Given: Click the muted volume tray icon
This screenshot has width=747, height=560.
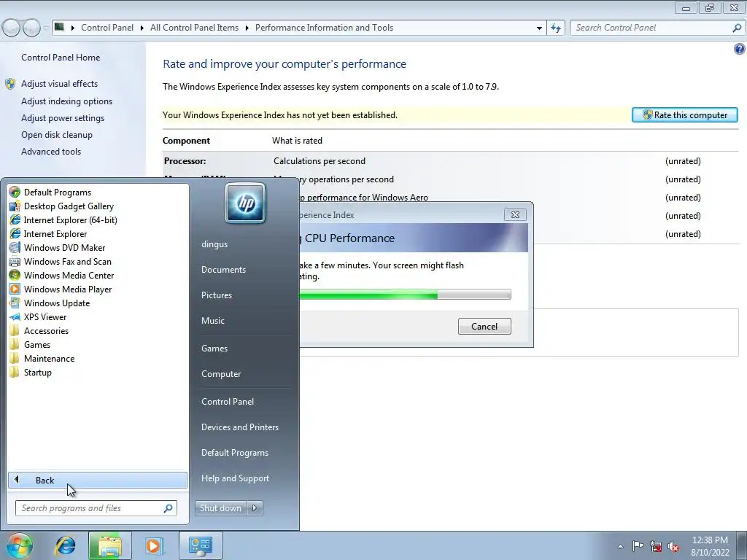Looking at the screenshot, I should pyautogui.click(x=673, y=546).
